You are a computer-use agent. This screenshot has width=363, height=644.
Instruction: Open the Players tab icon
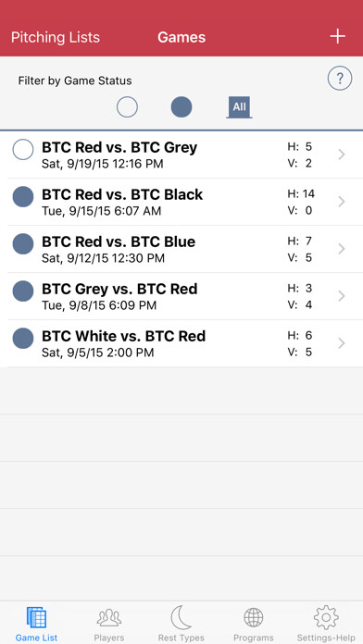point(109,618)
